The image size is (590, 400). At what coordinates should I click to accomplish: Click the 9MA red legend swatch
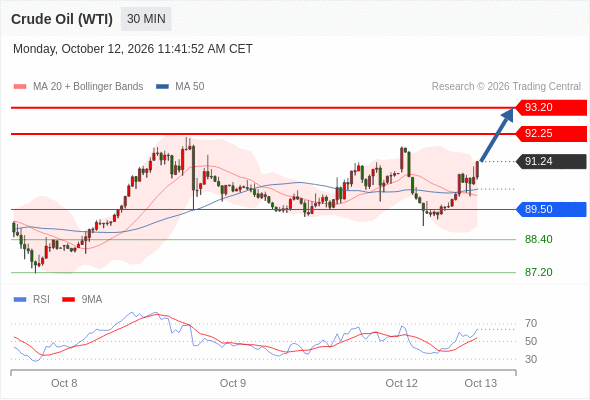[68, 300]
